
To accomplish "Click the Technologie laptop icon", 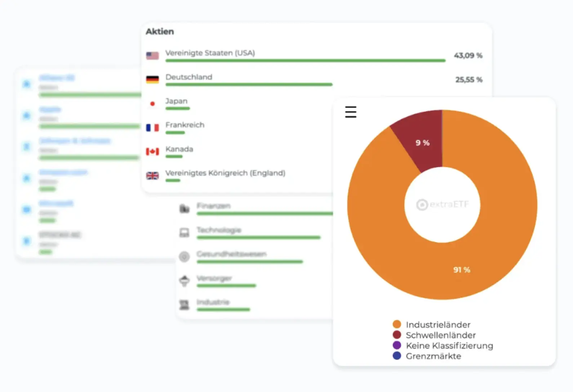I will click(185, 233).
